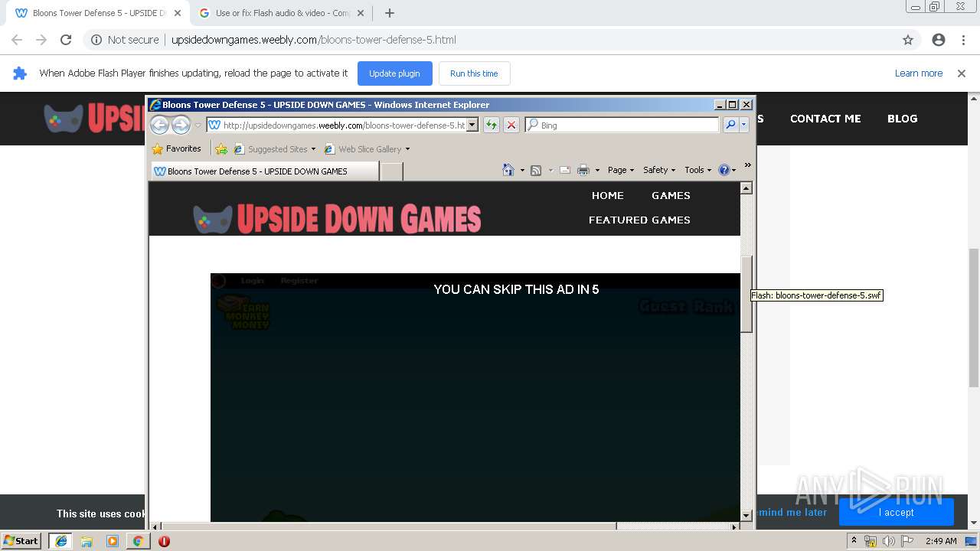Click CONTACT ME in Chrome page

click(x=825, y=119)
